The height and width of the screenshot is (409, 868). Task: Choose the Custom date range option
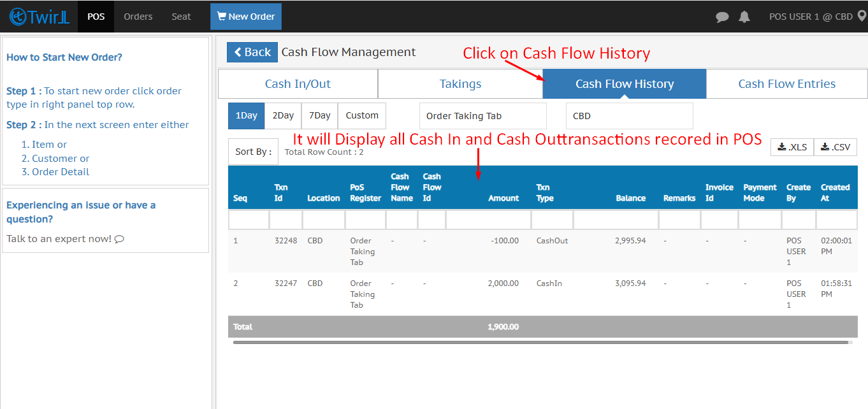pyautogui.click(x=362, y=116)
